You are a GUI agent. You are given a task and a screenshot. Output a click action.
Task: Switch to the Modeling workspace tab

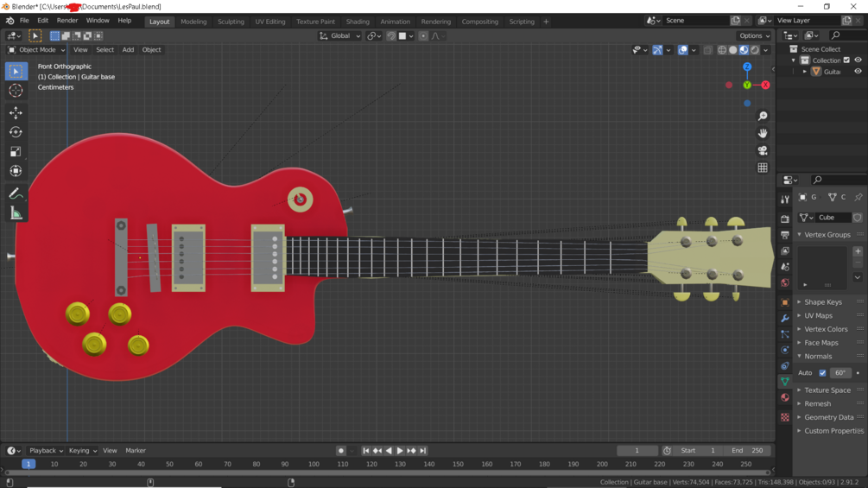point(193,22)
